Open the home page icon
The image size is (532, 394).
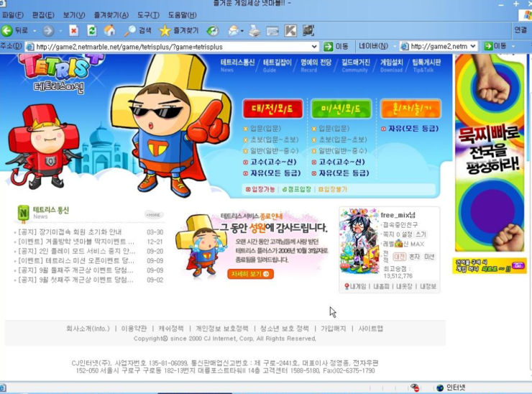point(109,30)
